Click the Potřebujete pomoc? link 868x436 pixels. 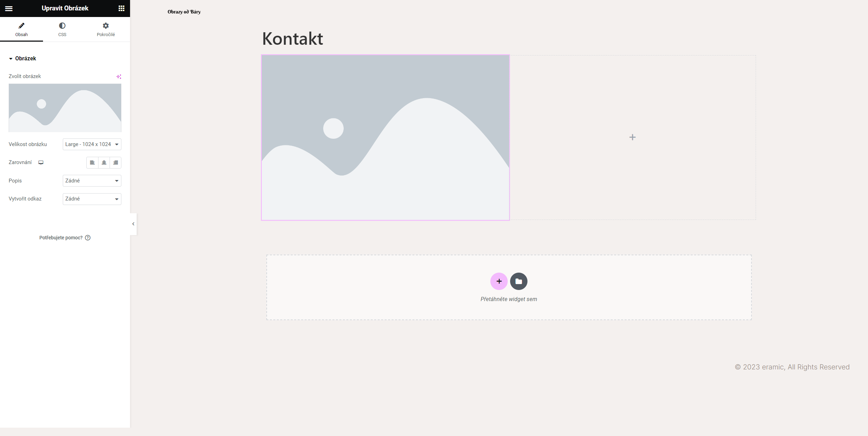click(61, 238)
